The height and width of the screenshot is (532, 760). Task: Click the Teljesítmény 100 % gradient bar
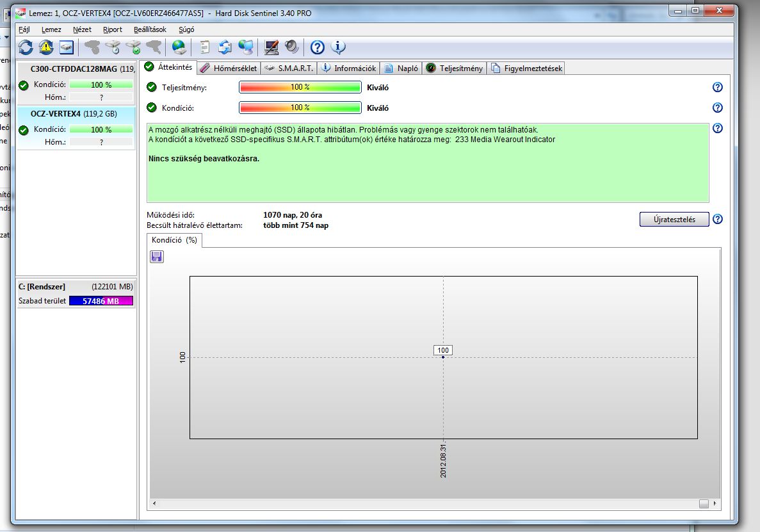coord(300,87)
